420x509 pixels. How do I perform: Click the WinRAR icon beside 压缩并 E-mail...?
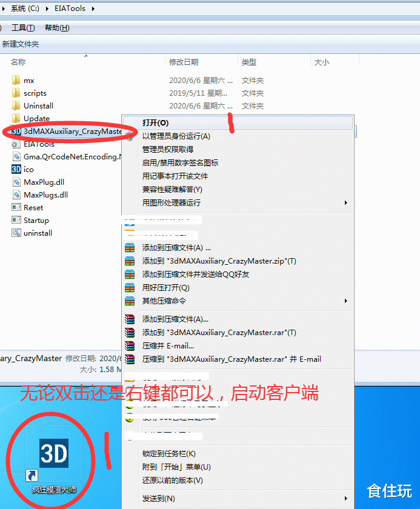(x=130, y=346)
